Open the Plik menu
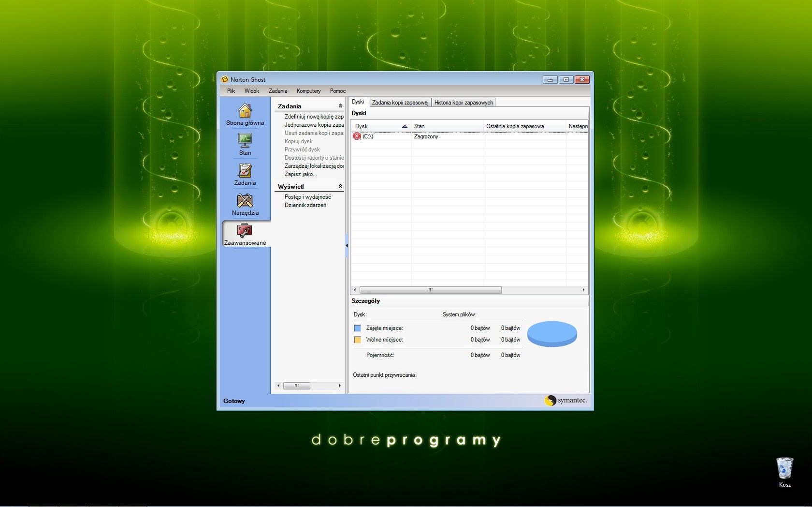 point(231,91)
